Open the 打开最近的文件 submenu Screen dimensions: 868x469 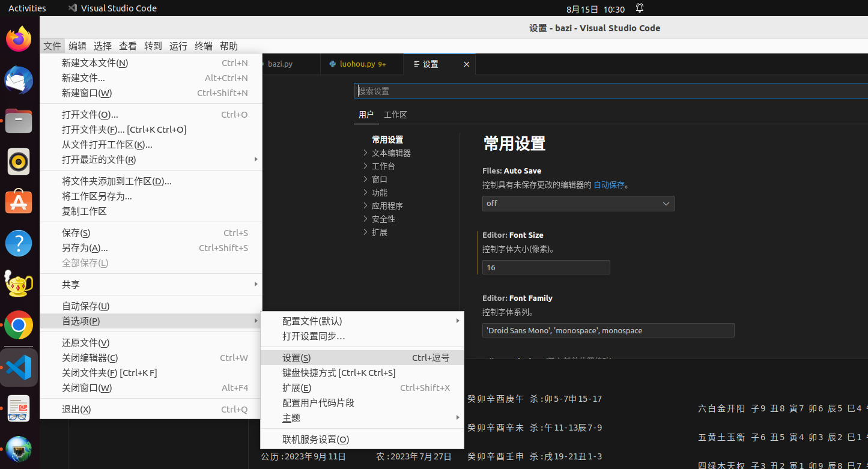(151, 160)
